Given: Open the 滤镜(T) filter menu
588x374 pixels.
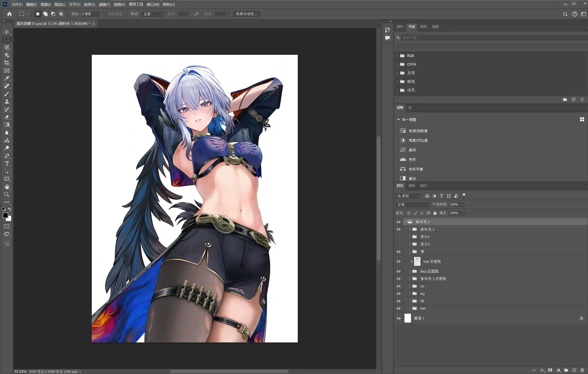Looking at the screenshot, I should tap(104, 4).
